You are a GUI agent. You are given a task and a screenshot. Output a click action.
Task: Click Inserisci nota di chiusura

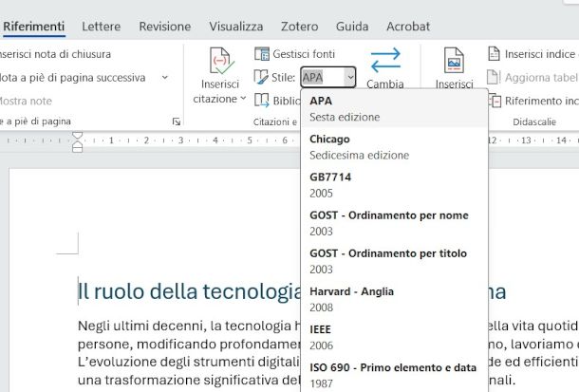(55, 54)
